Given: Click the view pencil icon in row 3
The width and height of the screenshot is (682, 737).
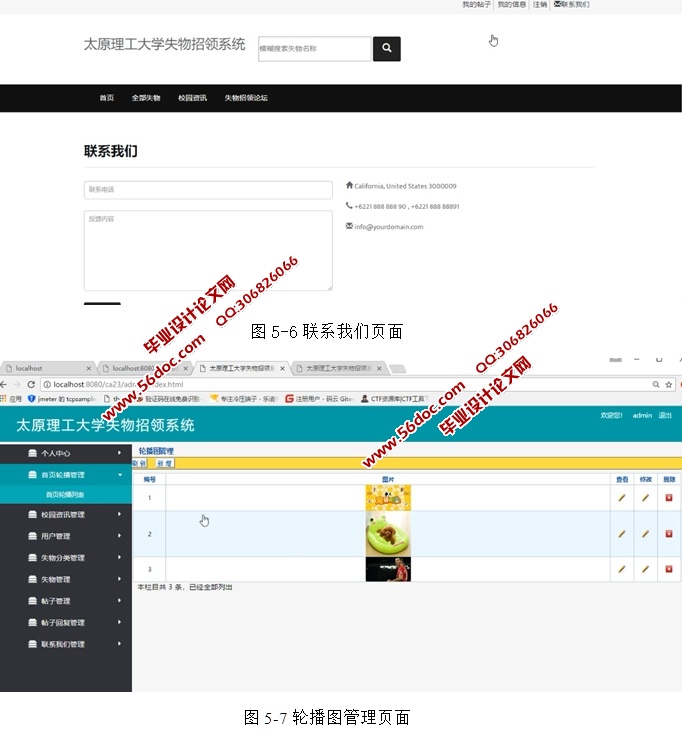Looking at the screenshot, I should click(x=622, y=569).
